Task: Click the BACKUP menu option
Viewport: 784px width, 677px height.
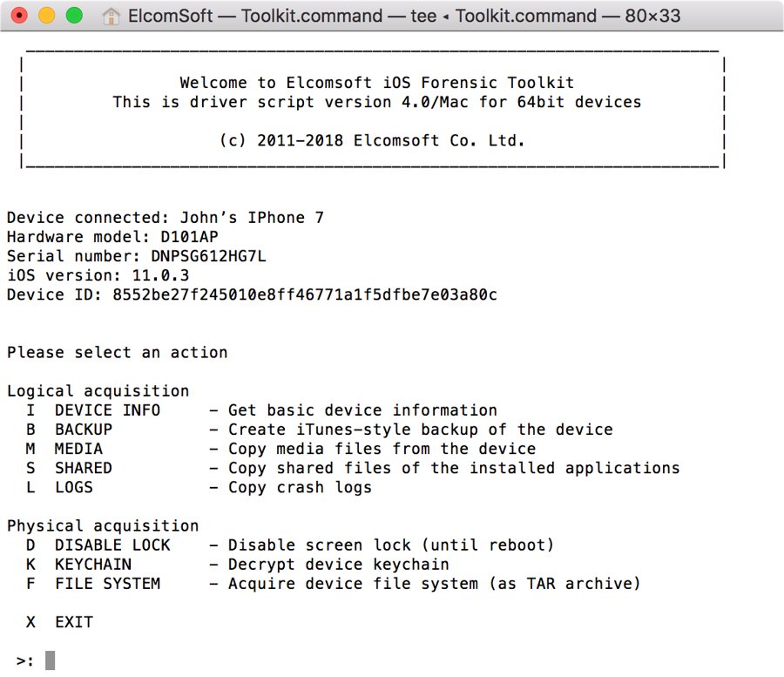Action: 84,430
